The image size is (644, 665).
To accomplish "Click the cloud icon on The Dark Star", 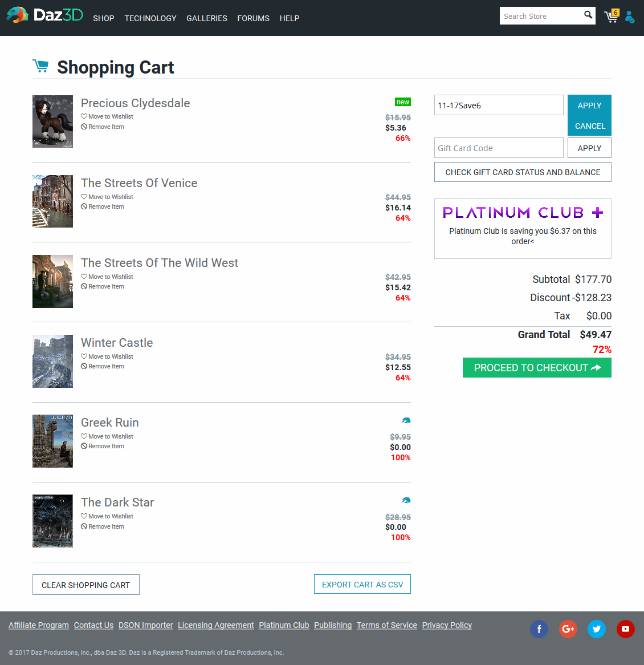I will [406, 500].
